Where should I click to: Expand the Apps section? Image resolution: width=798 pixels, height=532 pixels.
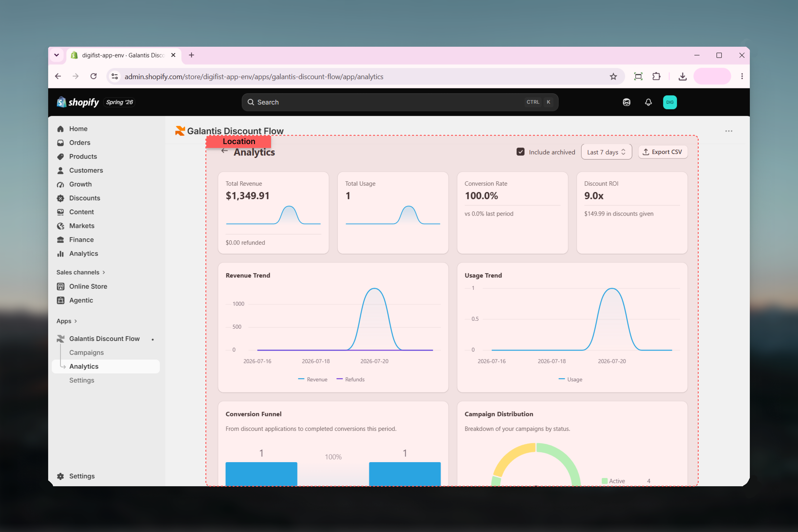pos(66,321)
